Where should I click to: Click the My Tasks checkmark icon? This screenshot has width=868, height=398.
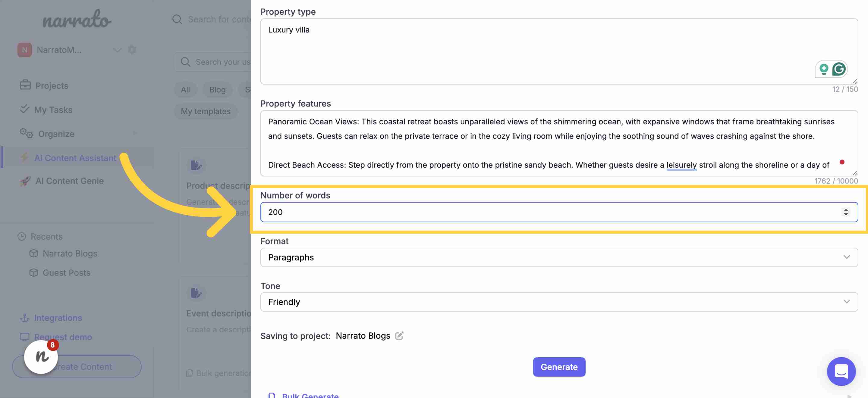pyautogui.click(x=24, y=109)
